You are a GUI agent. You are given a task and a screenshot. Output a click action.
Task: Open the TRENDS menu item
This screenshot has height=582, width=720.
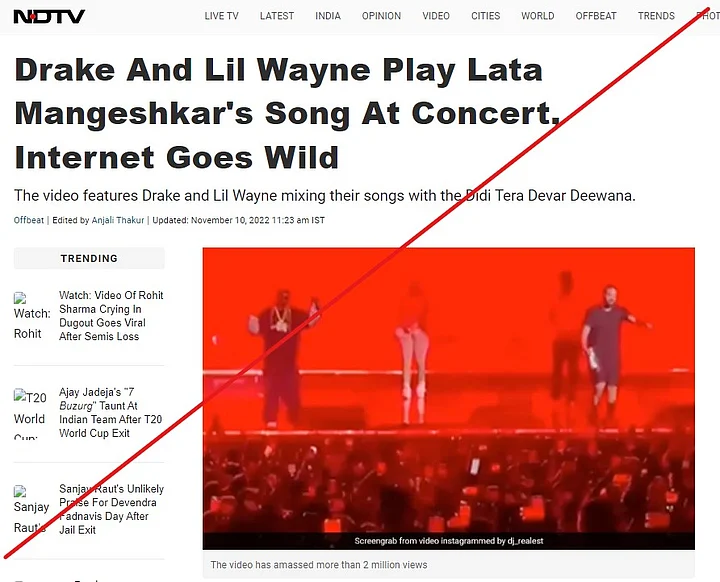pos(656,16)
